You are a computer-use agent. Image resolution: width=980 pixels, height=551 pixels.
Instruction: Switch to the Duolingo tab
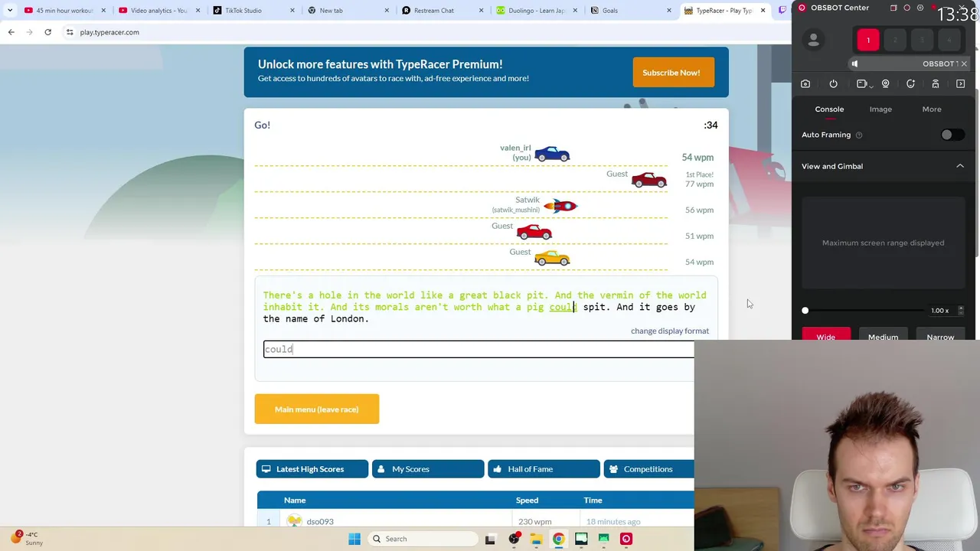[x=536, y=11]
